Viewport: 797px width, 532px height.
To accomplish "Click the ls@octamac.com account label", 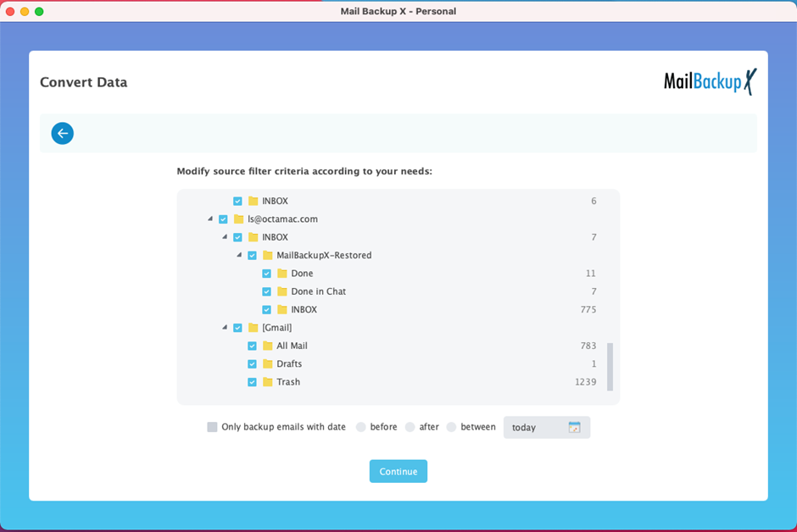I will click(282, 219).
